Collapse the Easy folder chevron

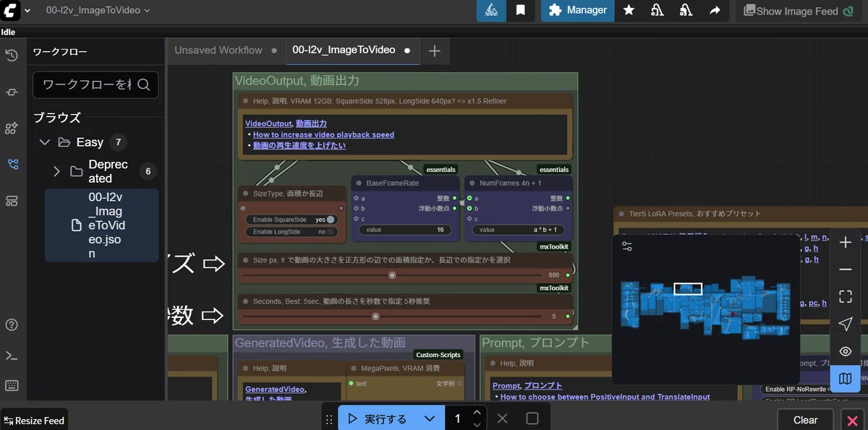pyautogui.click(x=45, y=142)
